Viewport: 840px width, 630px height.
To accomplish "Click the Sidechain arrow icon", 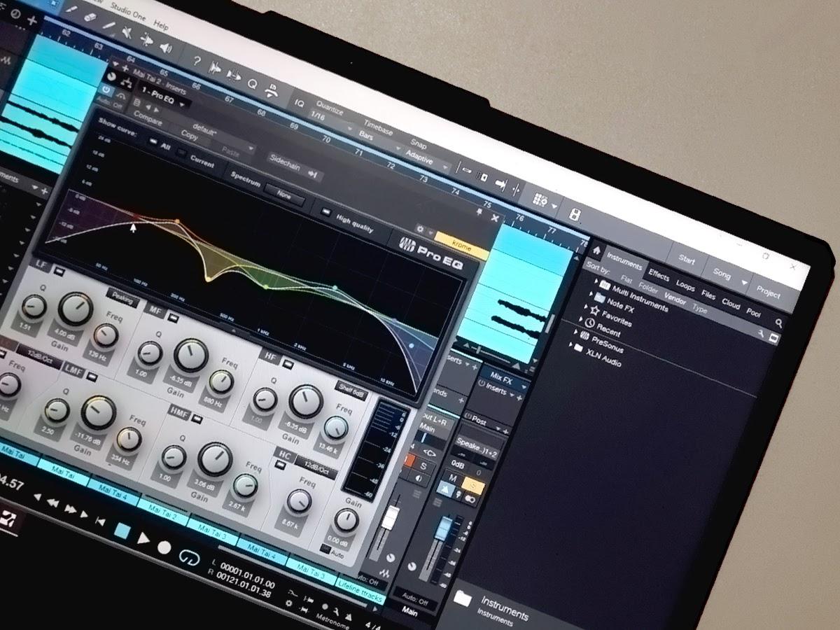I will [314, 174].
